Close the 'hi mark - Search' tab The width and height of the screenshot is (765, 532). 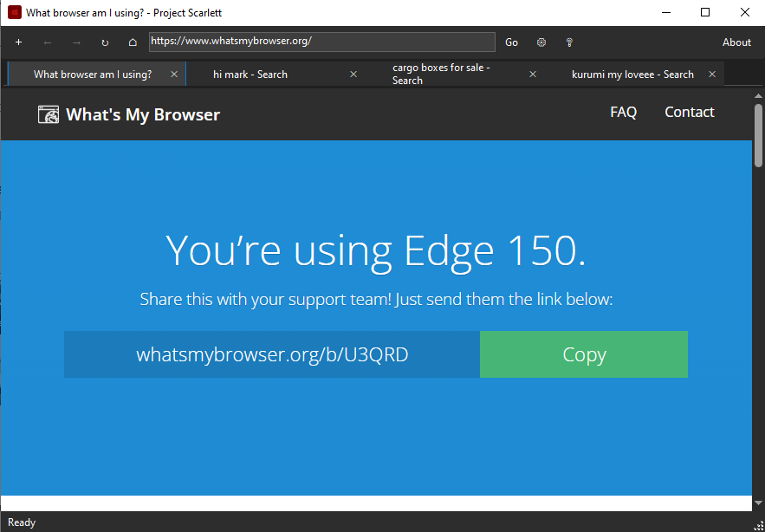tap(353, 75)
